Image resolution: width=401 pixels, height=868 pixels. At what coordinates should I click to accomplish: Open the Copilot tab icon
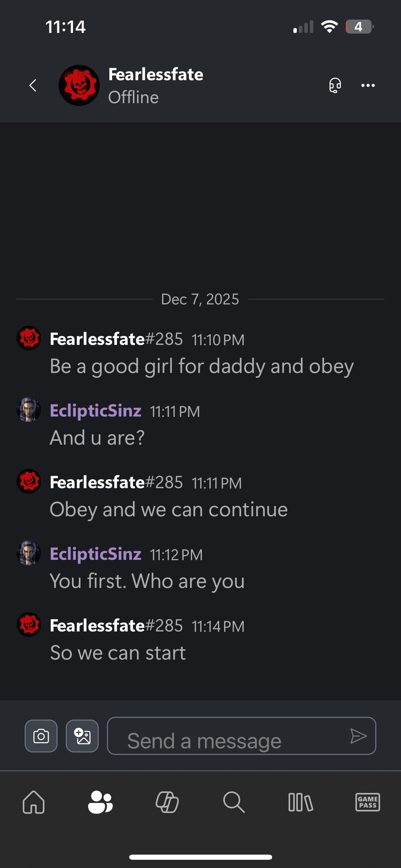[167, 802]
